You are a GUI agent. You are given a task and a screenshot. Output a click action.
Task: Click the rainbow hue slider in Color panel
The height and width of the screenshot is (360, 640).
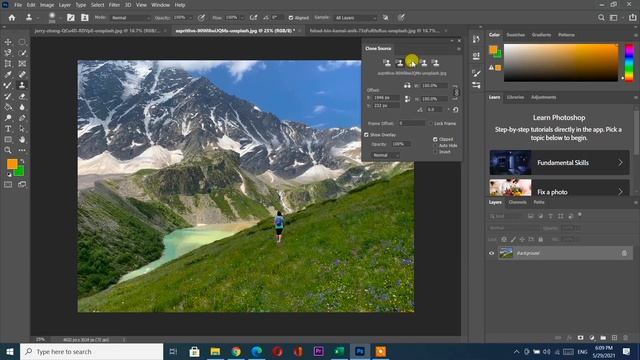tap(629, 63)
